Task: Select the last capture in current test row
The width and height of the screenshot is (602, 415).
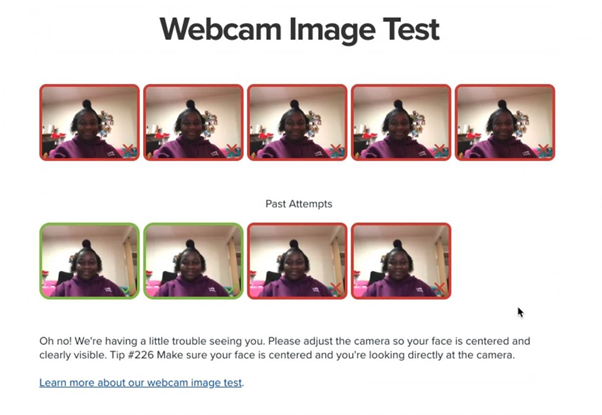Action: [505, 122]
